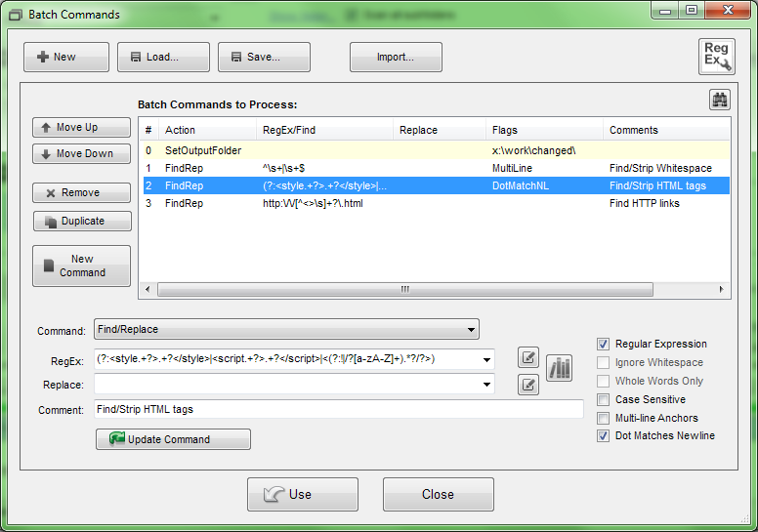Select row 2 Find/Strip HTML tags command
The height and width of the screenshot is (532, 758).
(435, 185)
